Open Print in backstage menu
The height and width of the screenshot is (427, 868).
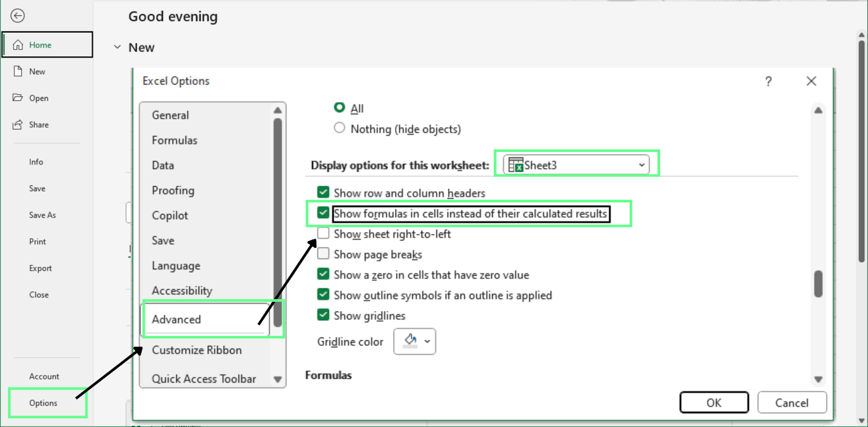[x=37, y=241]
